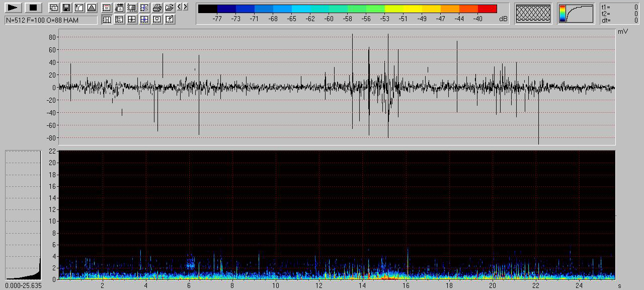Click the floppy disk save icon

66,8
